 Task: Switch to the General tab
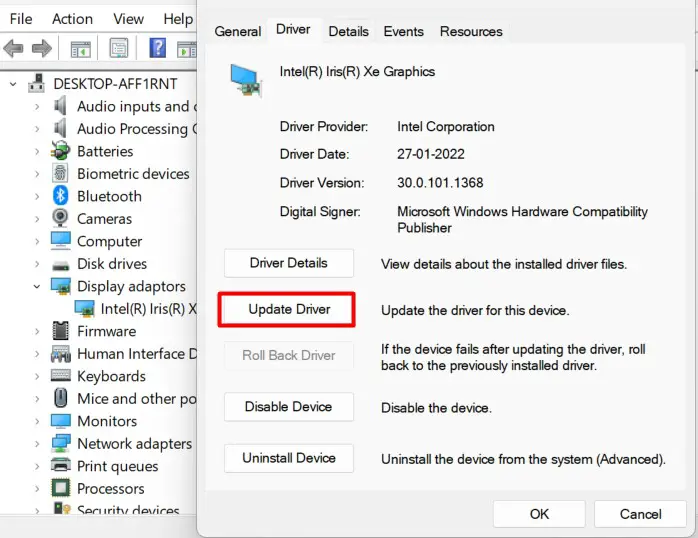[x=238, y=31]
